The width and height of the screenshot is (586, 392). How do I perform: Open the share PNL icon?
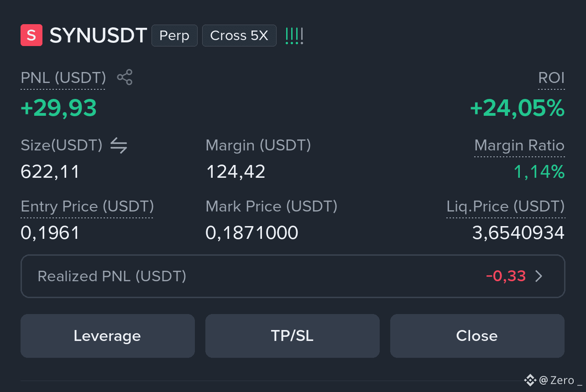(125, 77)
